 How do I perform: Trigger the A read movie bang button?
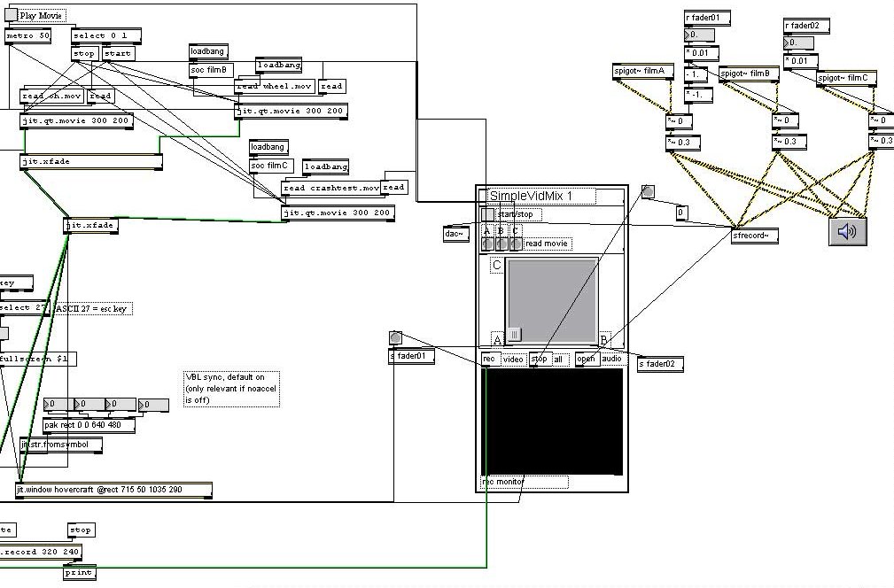[487, 244]
